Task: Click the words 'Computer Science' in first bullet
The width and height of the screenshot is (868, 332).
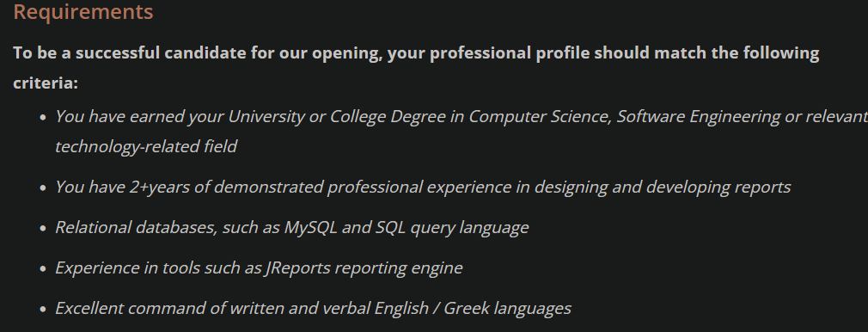Action: coord(540,117)
